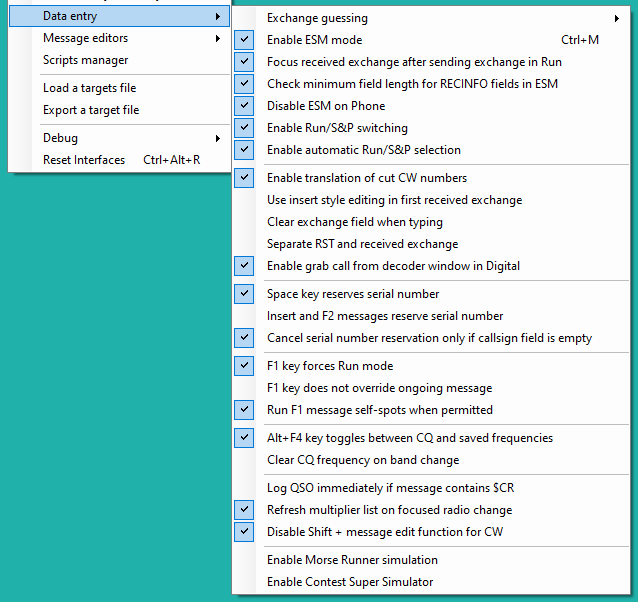Toggle Refresh multiplier list on focused radio
Viewport: 638px width, 602px height.
coord(431,510)
